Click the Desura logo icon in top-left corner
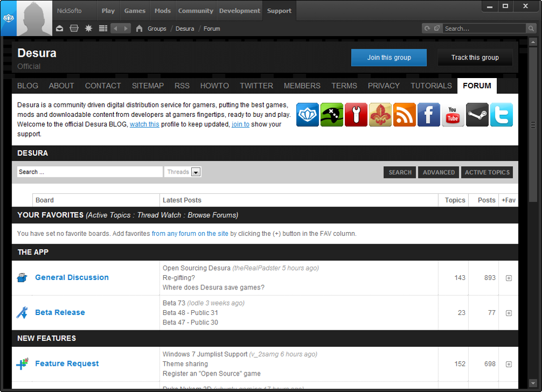 (9, 18)
